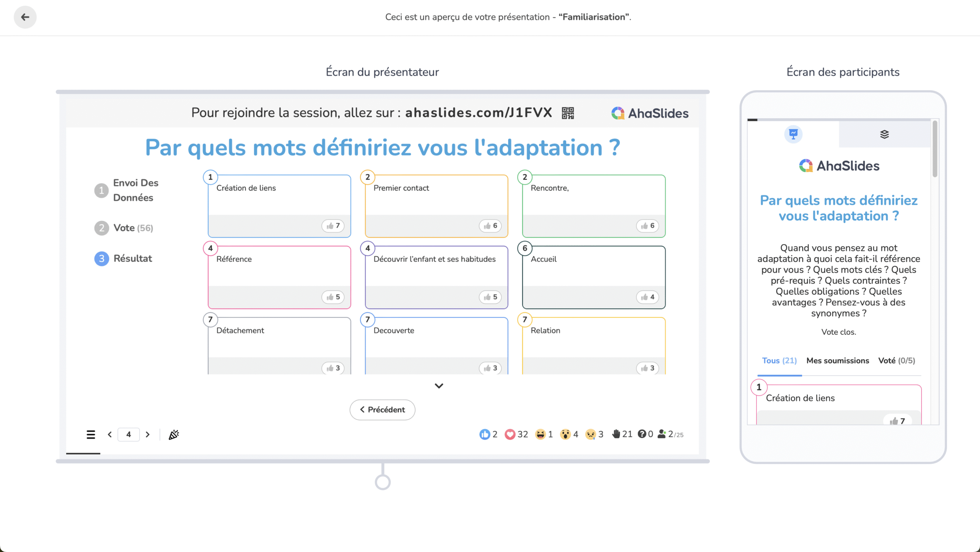Click the laughing emoji reaction
This screenshot has width=980, height=552.
(x=544, y=434)
